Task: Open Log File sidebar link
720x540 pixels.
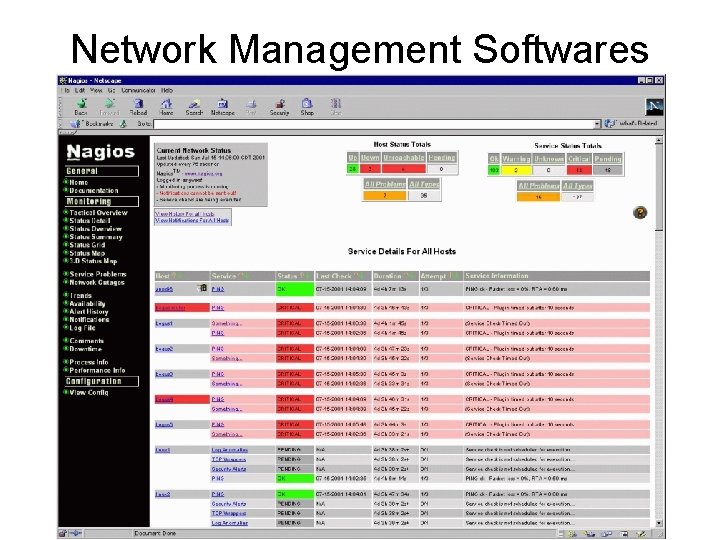Action: (82, 328)
